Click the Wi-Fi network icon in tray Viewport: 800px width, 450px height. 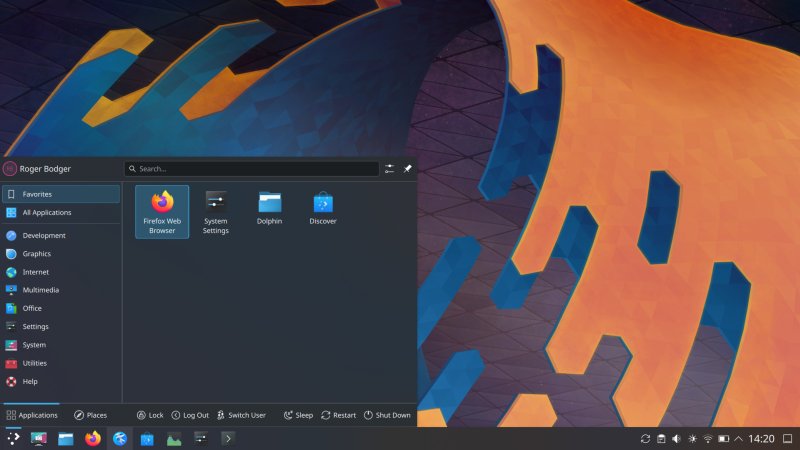[707, 439]
